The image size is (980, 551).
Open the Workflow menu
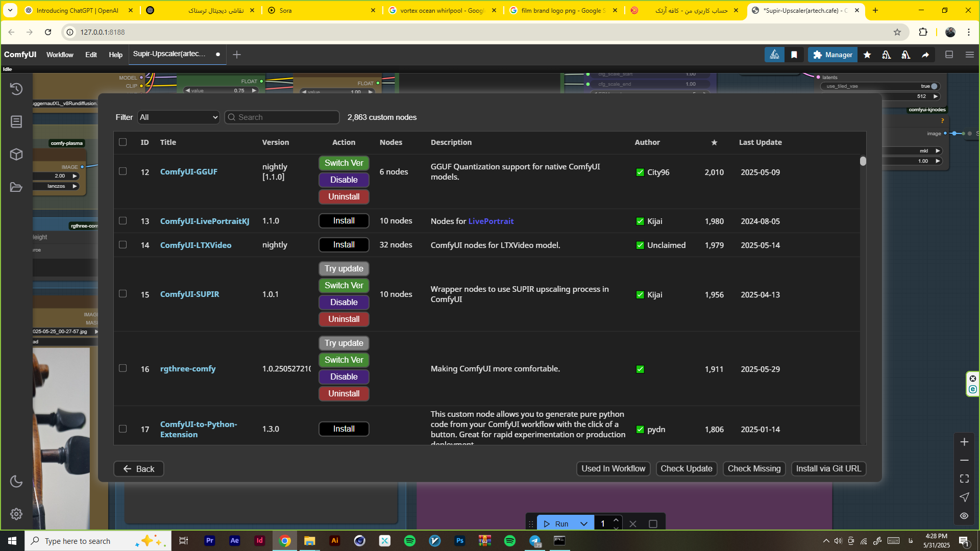click(60, 55)
